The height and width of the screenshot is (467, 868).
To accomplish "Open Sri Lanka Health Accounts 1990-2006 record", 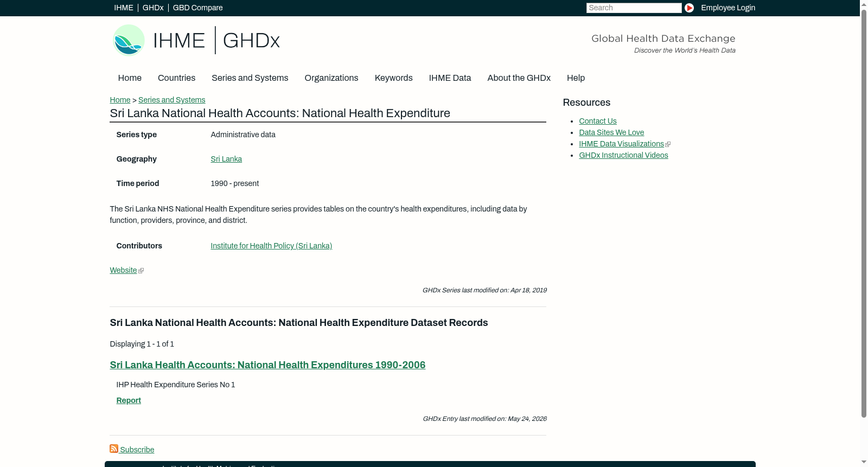I will tap(267, 365).
